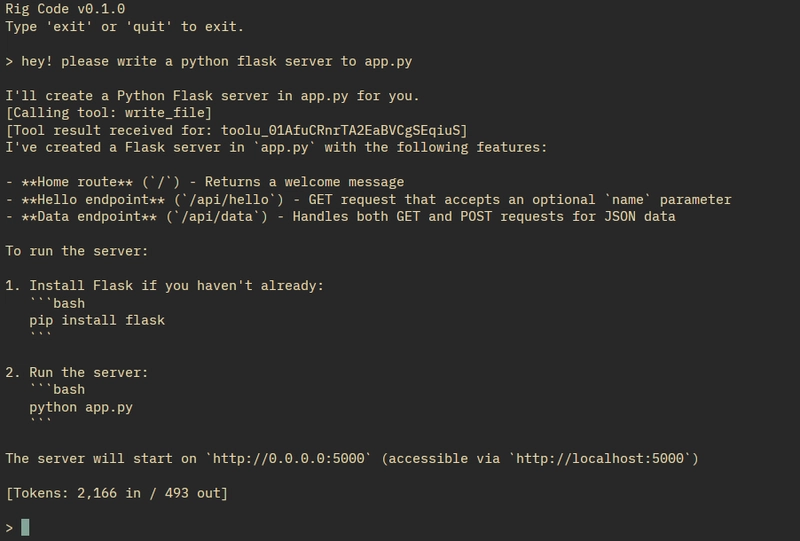Click the "To run the server:" line
The height and width of the screenshot is (541, 800).
(75, 251)
